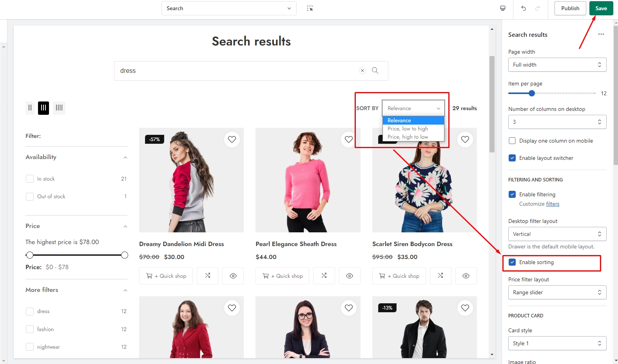Clear the dress search text icon
The width and height of the screenshot is (618, 364).
coord(362,71)
